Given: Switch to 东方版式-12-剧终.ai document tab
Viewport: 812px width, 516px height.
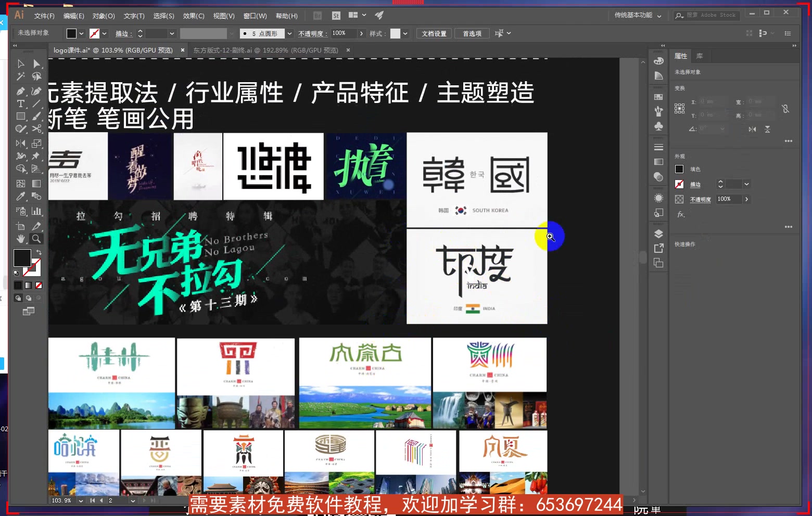Looking at the screenshot, I should pyautogui.click(x=266, y=50).
